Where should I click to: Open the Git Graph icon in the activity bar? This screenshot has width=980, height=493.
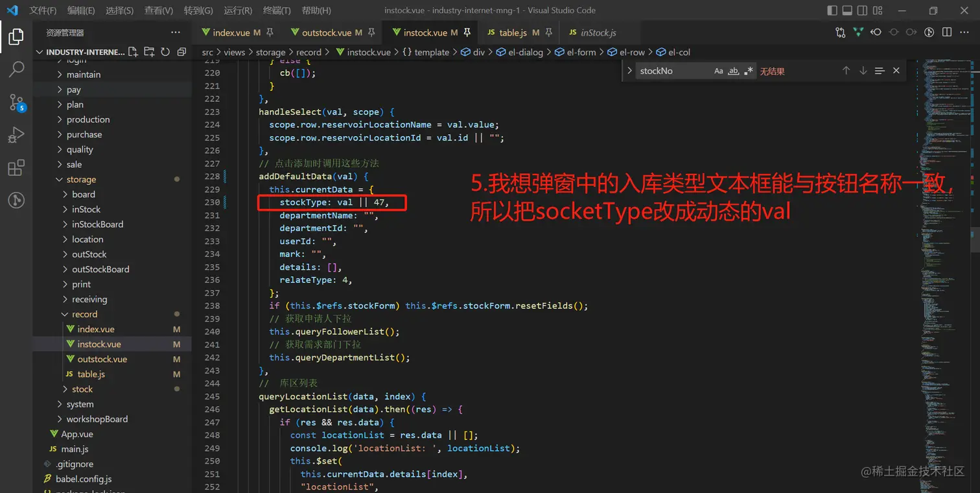[16, 200]
